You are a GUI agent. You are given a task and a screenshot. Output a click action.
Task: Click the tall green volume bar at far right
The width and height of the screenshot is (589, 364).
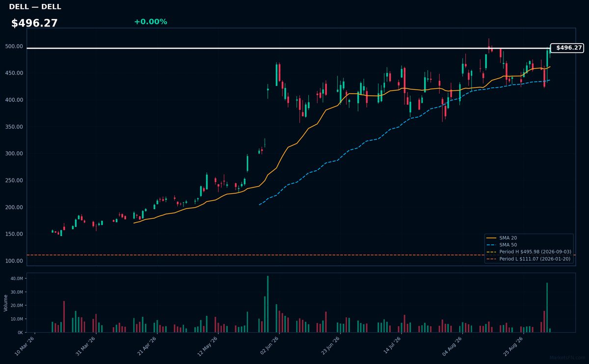[547, 308]
